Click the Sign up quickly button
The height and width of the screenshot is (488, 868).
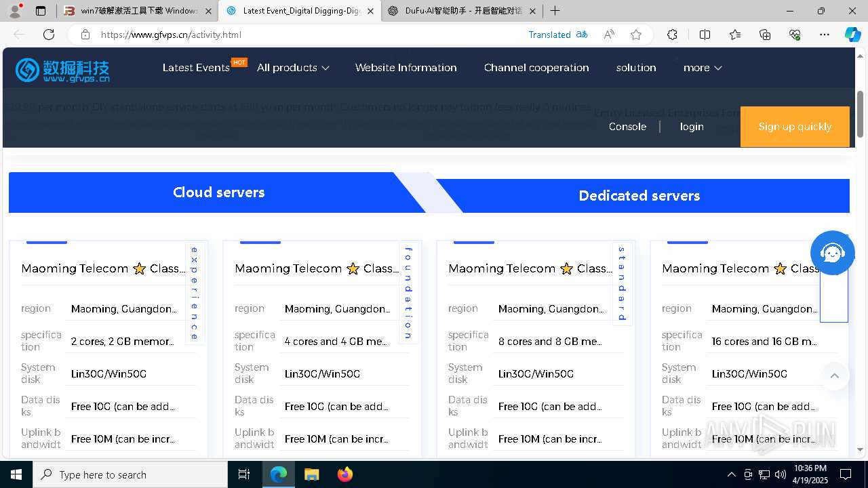(795, 127)
